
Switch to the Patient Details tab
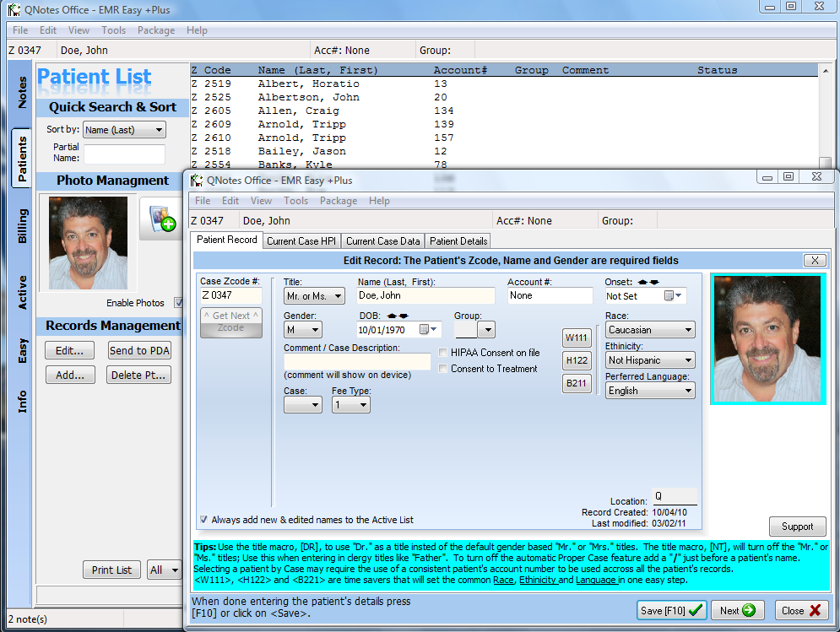tap(458, 241)
